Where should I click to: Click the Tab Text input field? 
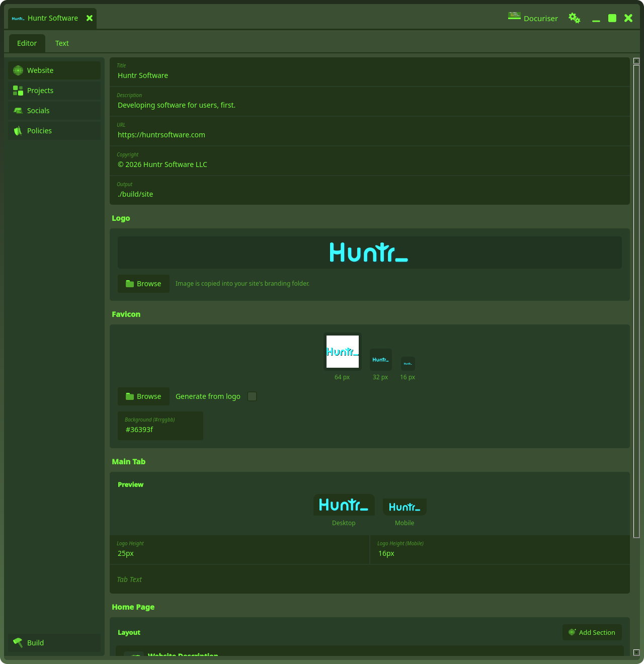[370, 579]
